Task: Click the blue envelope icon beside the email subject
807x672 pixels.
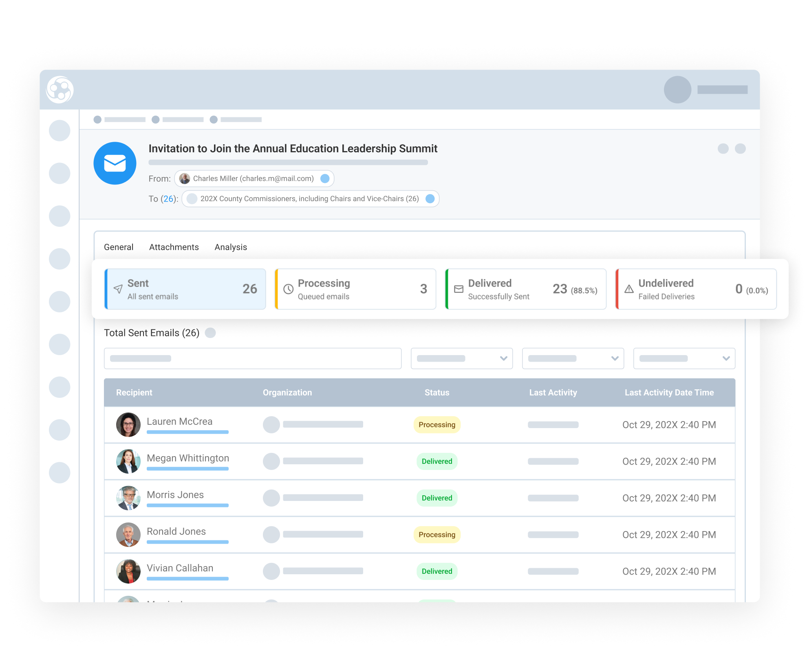Action: pos(115,163)
